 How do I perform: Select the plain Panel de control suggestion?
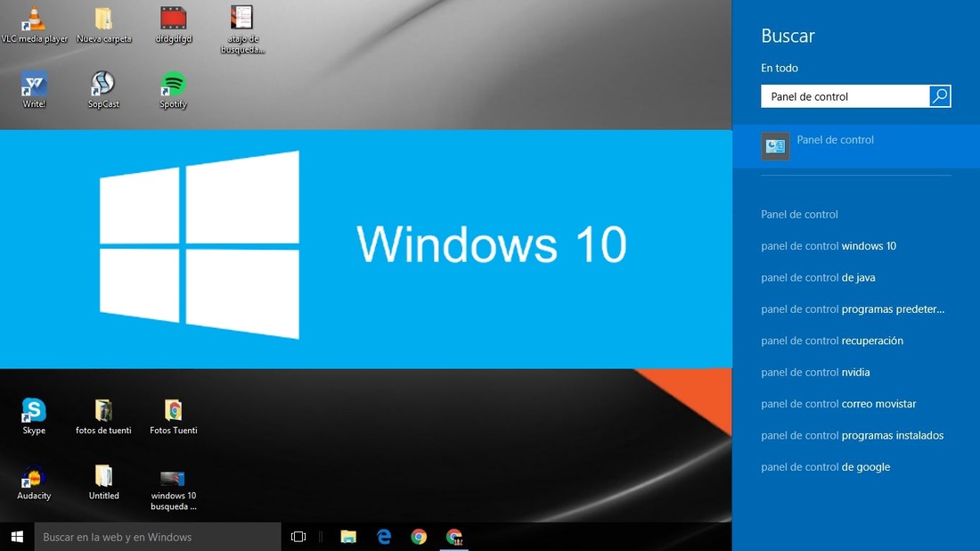tap(799, 214)
